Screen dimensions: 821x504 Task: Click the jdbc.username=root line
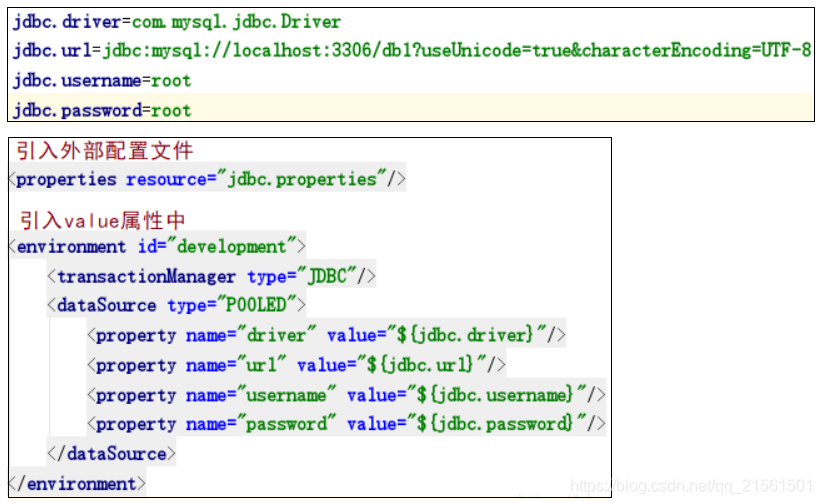[102, 81]
